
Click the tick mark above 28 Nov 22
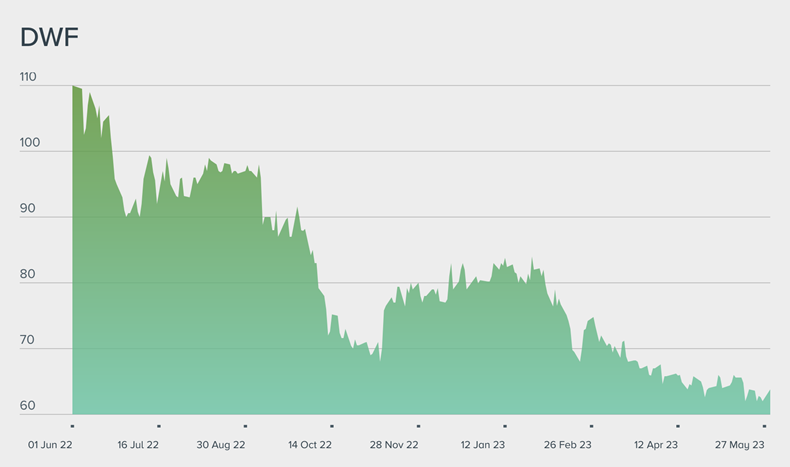coord(418,425)
